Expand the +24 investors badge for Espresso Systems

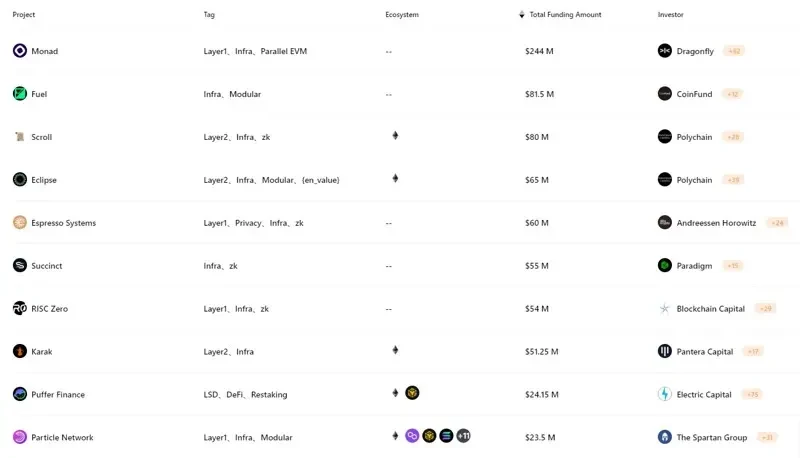(777, 223)
